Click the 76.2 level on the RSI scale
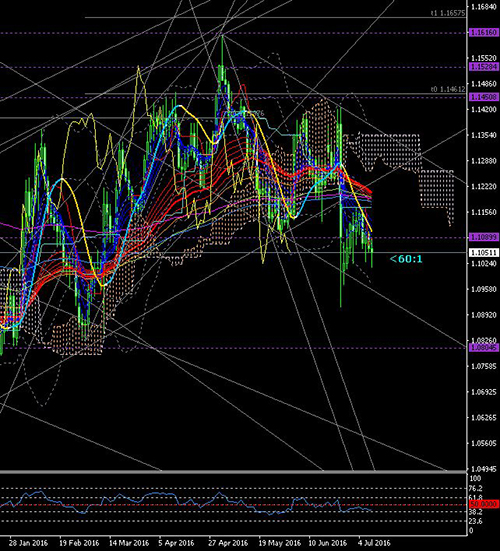Viewport: 500px width, 551px height. [x=476, y=488]
